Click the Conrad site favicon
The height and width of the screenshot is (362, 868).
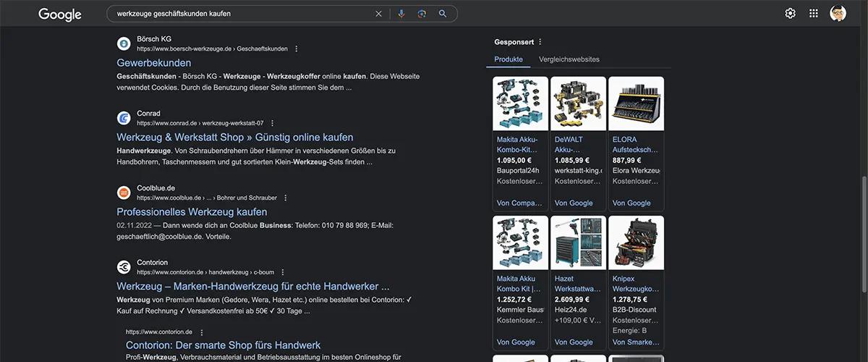click(x=124, y=118)
